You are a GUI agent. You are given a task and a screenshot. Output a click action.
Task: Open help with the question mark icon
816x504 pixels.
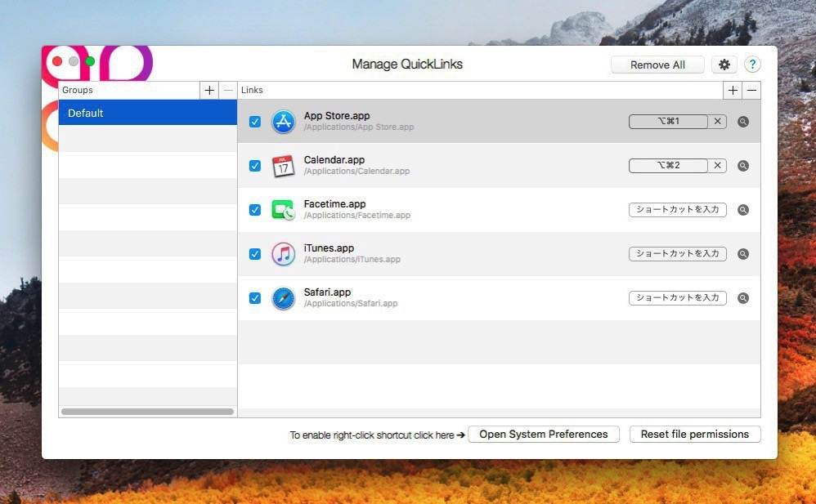(x=751, y=65)
